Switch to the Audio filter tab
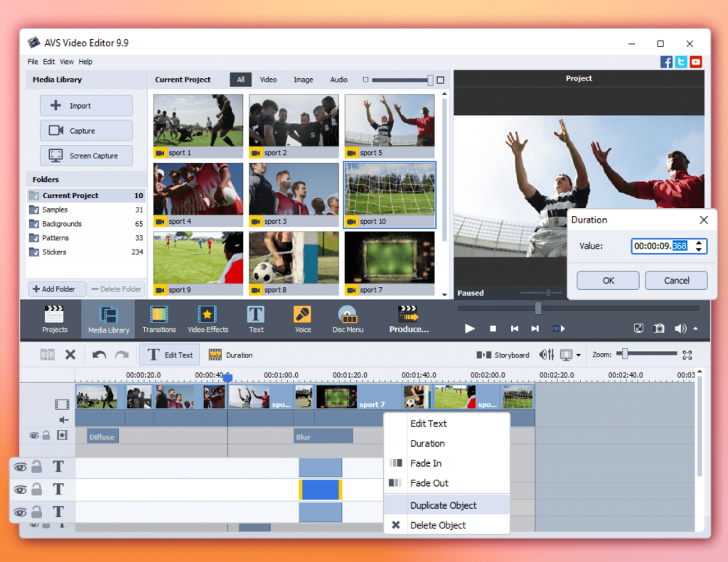This screenshot has height=562, width=728. pos(338,80)
